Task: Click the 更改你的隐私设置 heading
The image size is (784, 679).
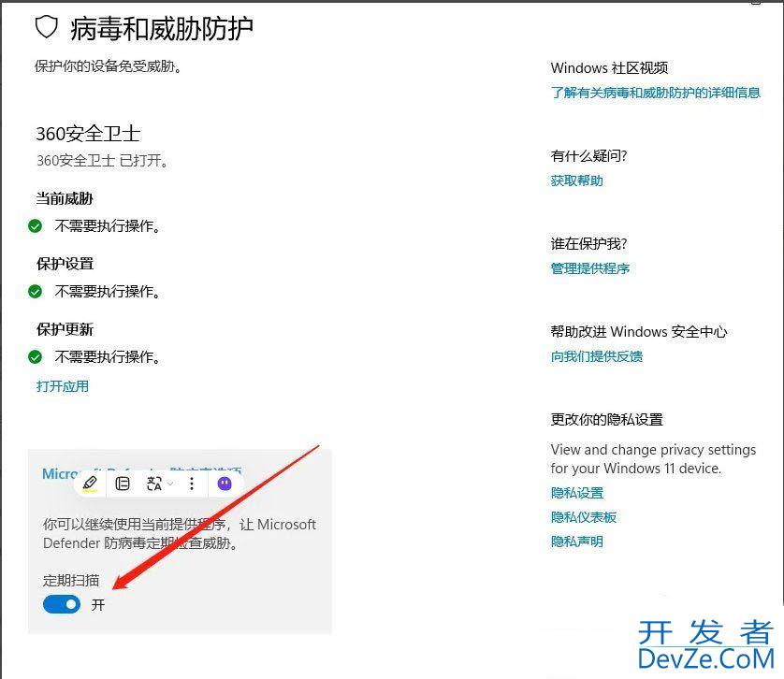Action: 607,420
